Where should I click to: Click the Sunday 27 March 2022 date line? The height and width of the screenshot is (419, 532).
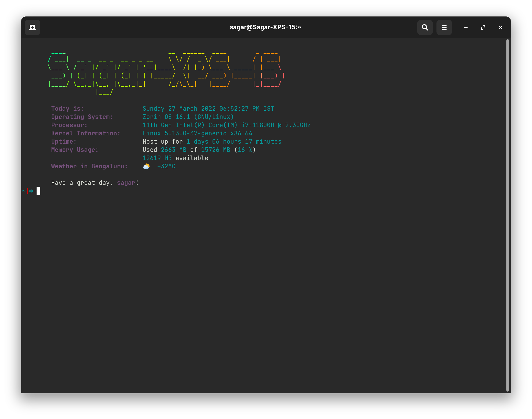(x=208, y=109)
